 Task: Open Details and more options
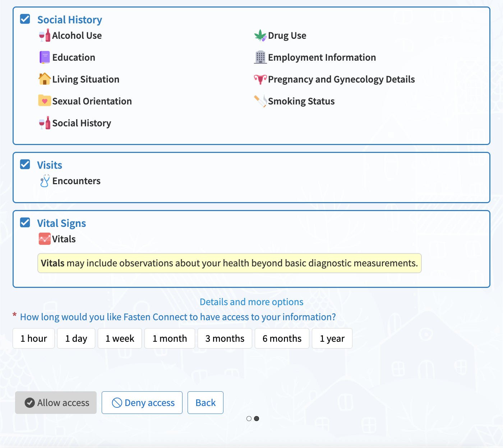pyautogui.click(x=251, y=302)
